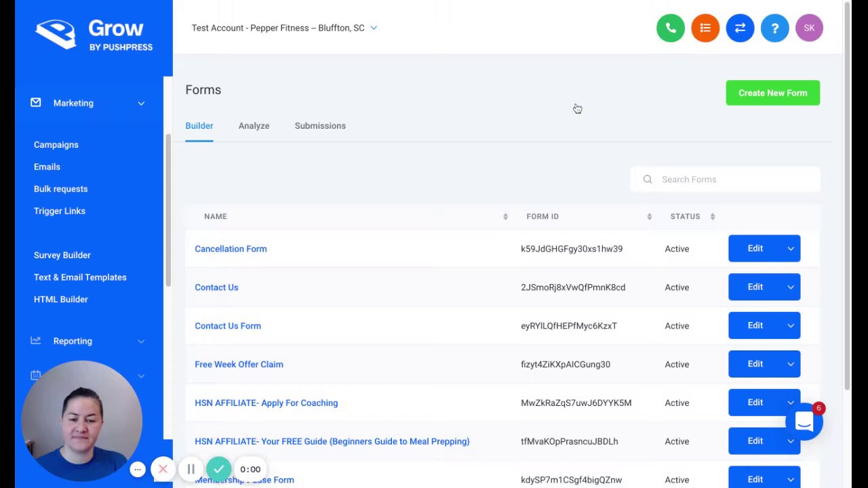
Task: Click the Search Forms input field
Action: [x=732, y=180]
